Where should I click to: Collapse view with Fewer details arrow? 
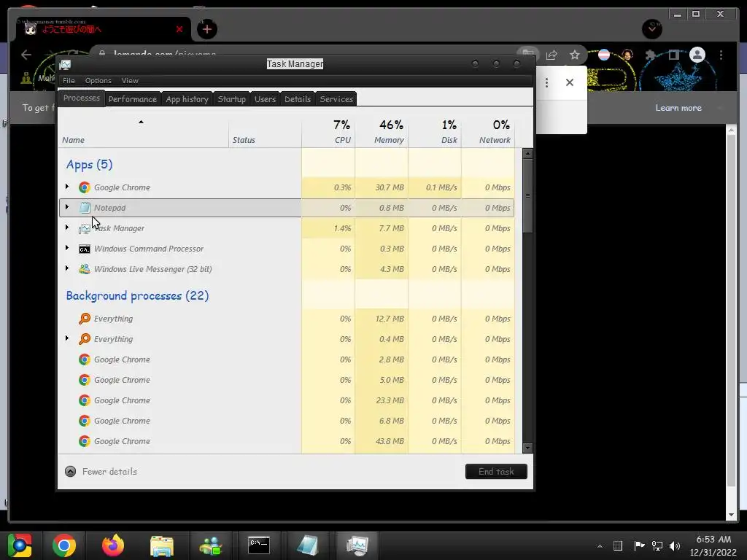pos(70,472)
